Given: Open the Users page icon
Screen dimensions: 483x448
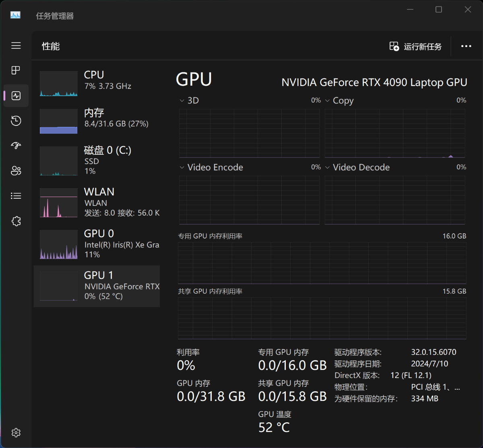Looking at the screenshot, I should tap(16, 171).
